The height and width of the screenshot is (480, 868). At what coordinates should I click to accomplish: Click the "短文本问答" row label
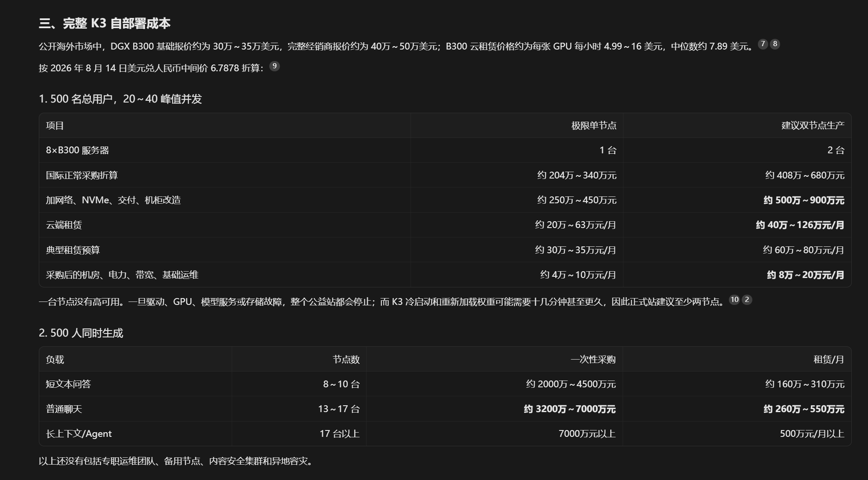coord(69,384)
